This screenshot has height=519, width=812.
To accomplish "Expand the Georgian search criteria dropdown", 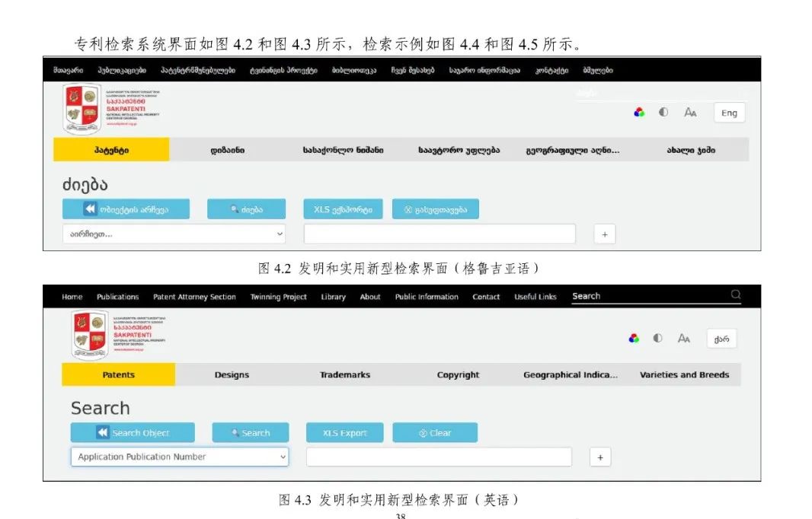I will click(174, 234).
